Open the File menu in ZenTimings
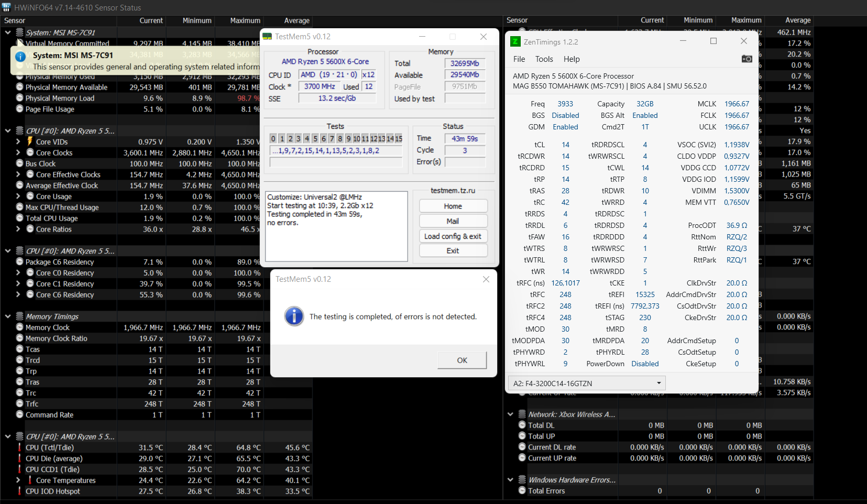This screenshot has height=504, width=867. [519, 59]
